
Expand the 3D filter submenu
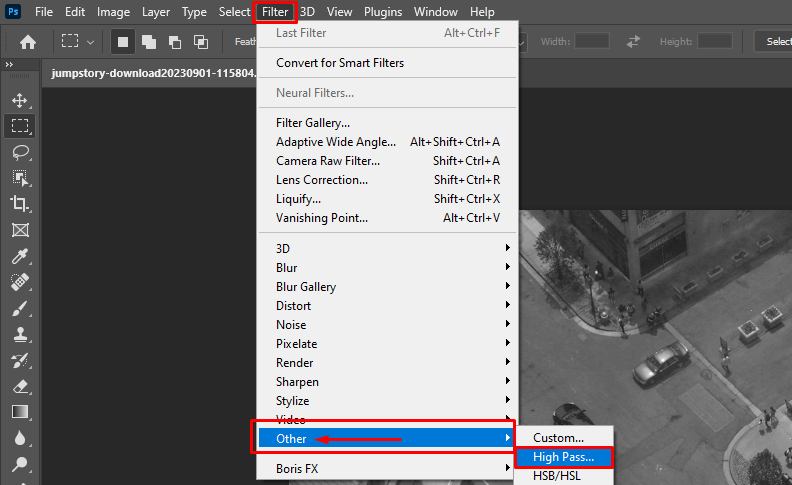coord(385,248)
